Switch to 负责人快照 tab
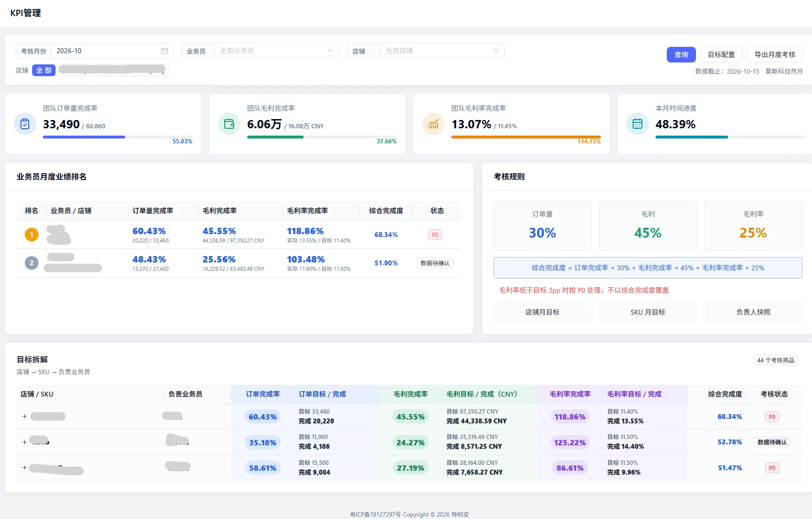The width and height of the screenshot is (812, 519). point(754,312)
